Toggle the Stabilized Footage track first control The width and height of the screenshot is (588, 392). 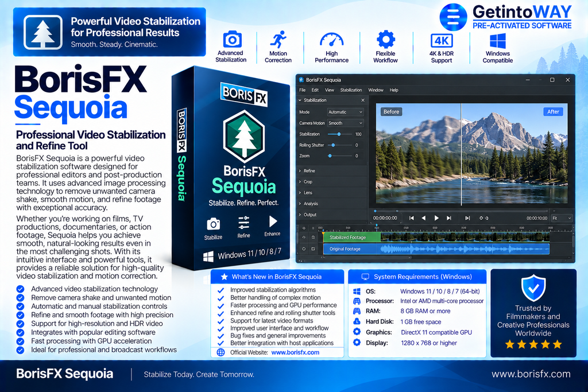point(304,237)
